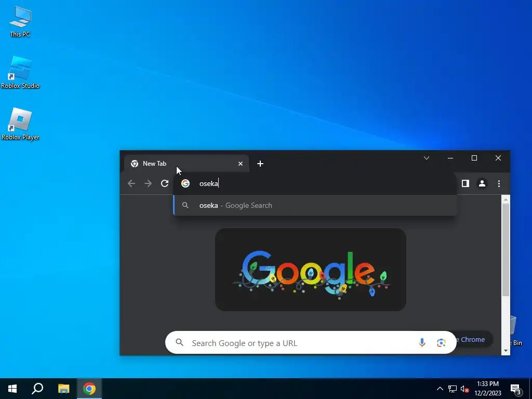Open This PC desktop icon

tap(20, 22)
